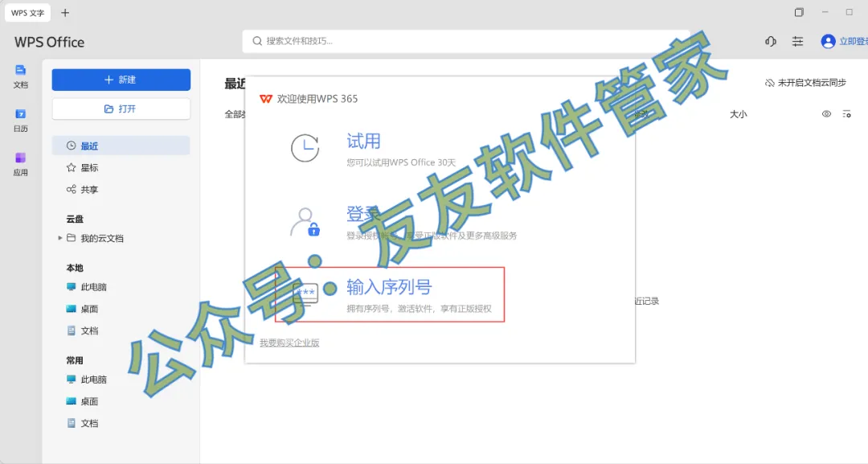Click the 立即登录 user avatar icon
Image resolution: width=868 pixels, height=464 pixels.
[x=828, y=41]
